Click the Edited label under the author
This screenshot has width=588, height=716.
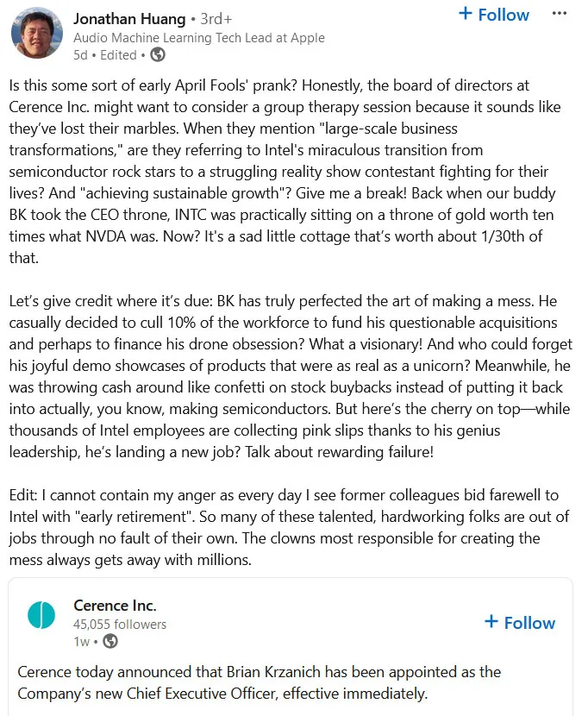(118, 55)
